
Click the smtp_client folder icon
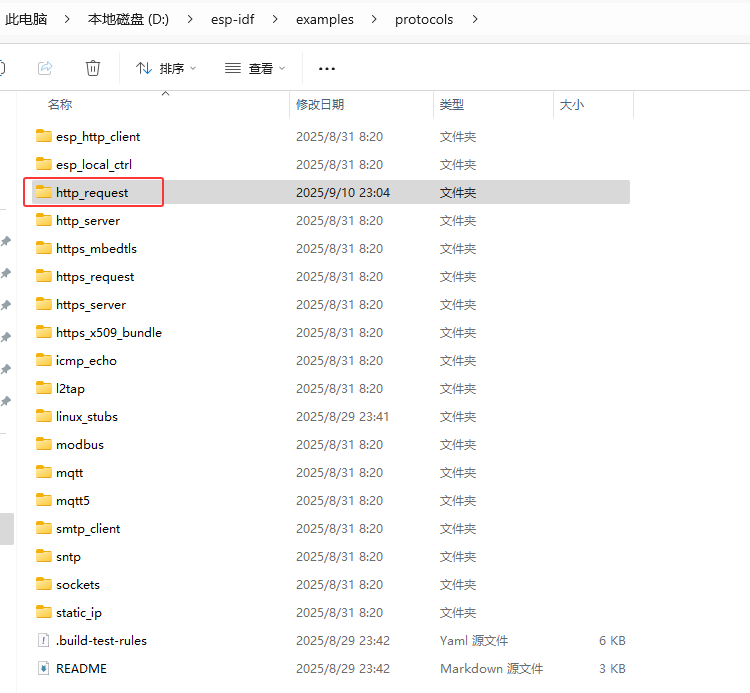[x=44, y=528]
